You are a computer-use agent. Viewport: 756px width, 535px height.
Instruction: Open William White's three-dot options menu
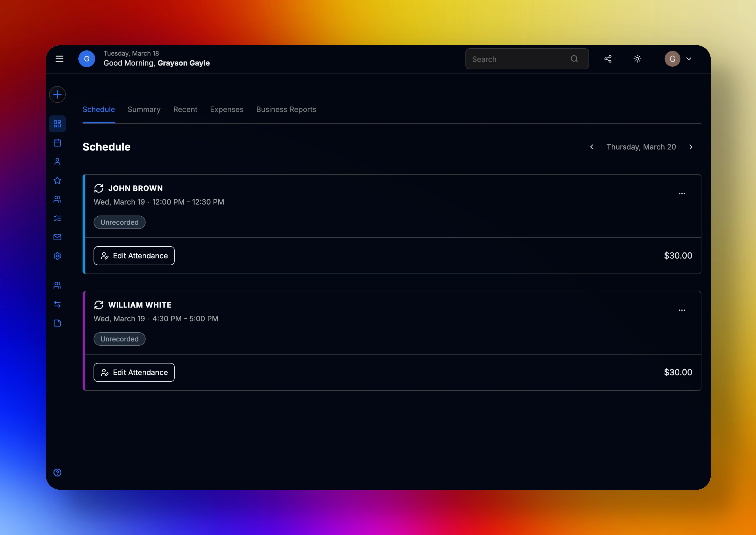point(682,310)
